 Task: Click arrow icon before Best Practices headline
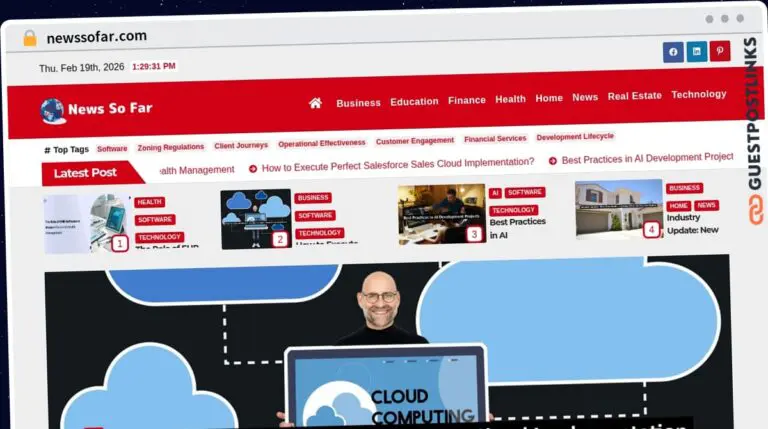click(x=552, y=161)
